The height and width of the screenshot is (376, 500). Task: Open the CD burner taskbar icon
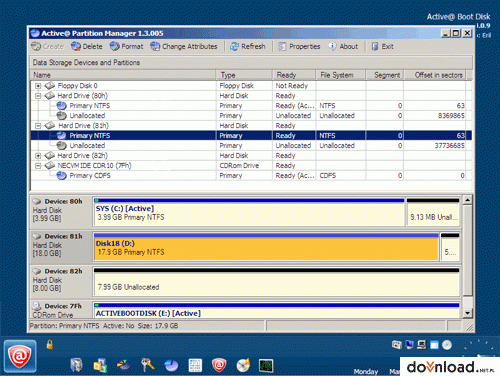(x=243, y=366)
